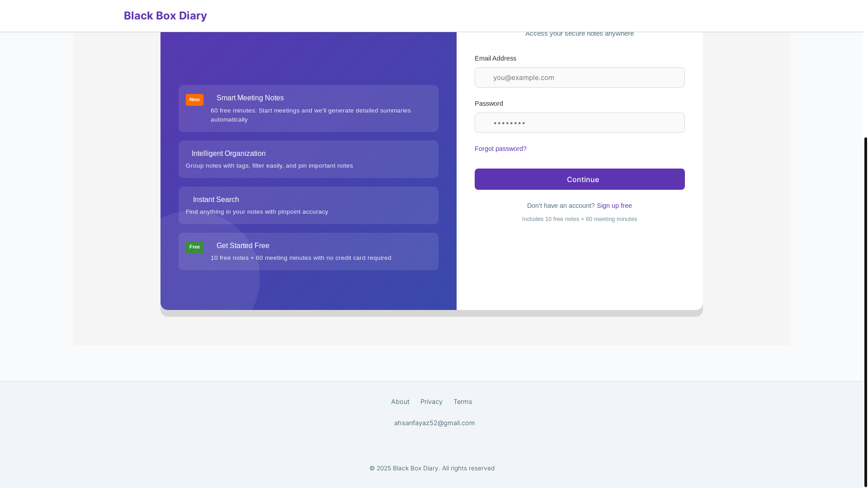Click 'Access your secure notes anywhere' text
Viewport: 868px width, 488px height.
pos(580,33)
